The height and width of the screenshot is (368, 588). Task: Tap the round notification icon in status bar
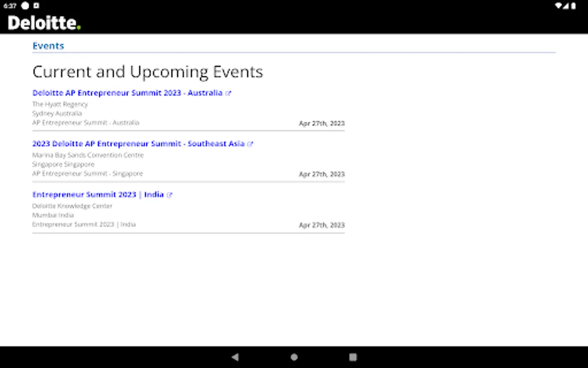tap(25, 6)
